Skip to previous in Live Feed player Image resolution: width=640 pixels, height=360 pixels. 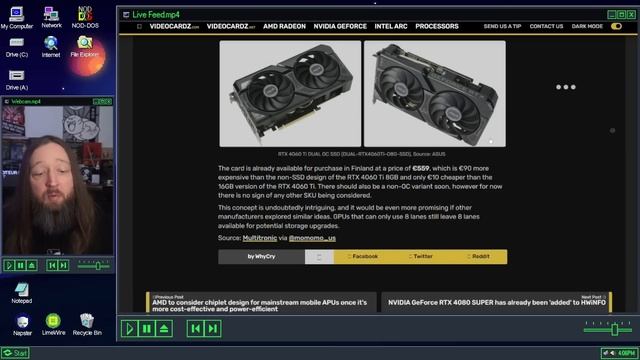click(x=196, y=329)
